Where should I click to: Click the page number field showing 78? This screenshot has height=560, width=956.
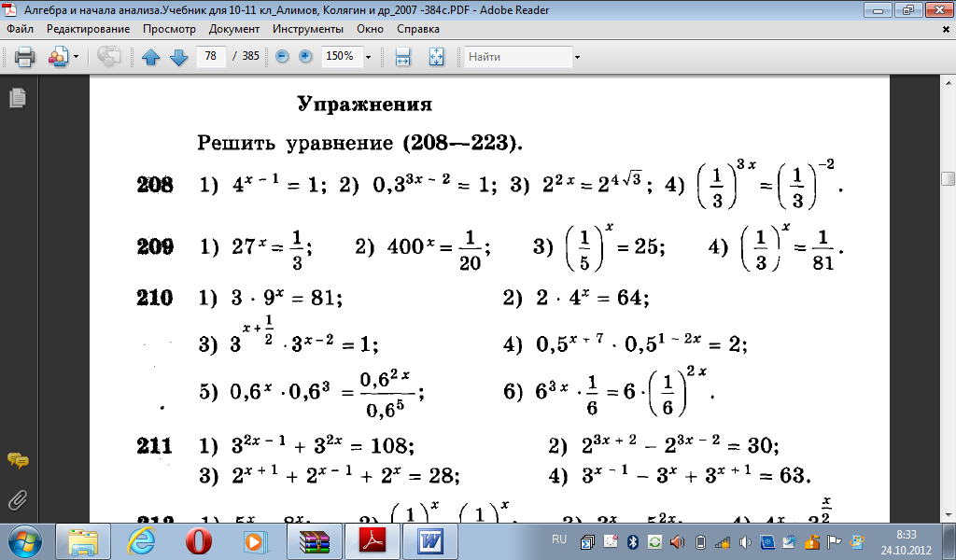click(211, 56)
